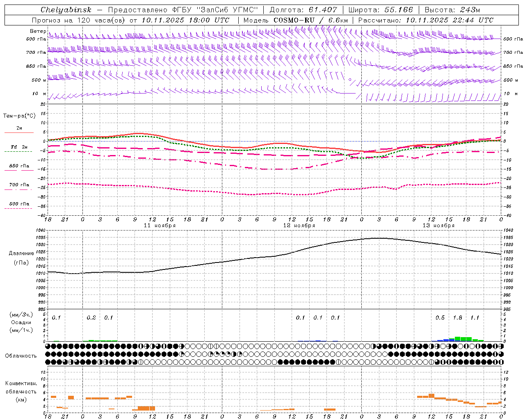Image resolution: width=525 pixels, height=420 pixels.
Task: Click the (мм/1ч.) hourly precipitation unit label
Action: 21,330
